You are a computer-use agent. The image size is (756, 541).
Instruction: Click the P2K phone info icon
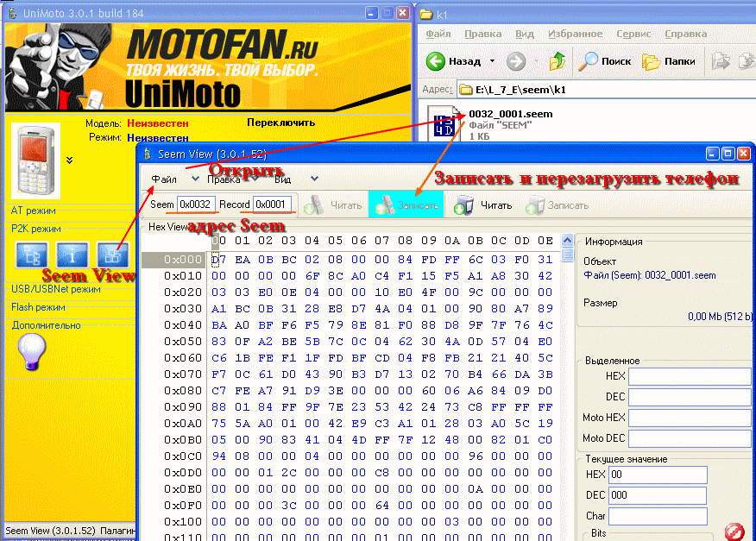pyautogui.click(x=72, y=255)
